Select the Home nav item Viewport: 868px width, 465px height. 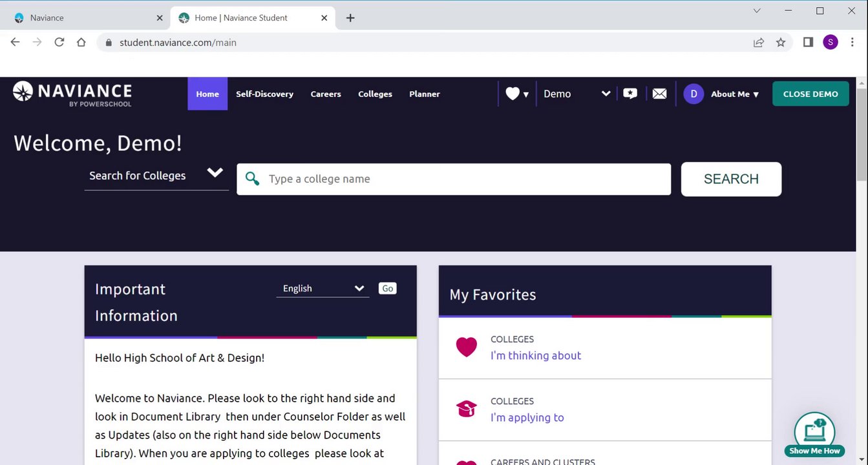207,94
